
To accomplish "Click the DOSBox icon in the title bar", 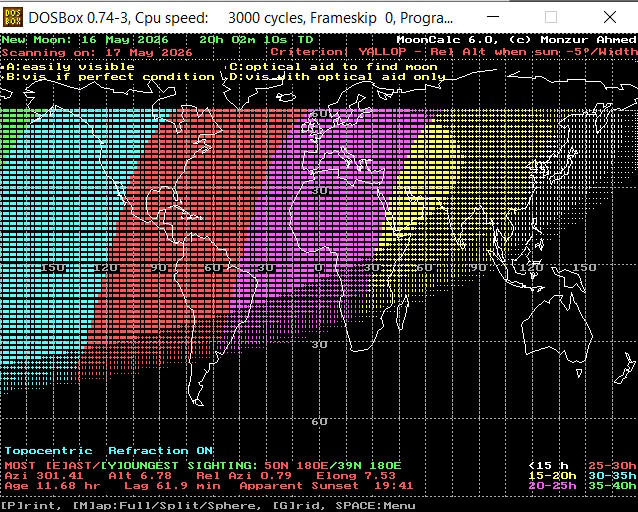I will (13, 18).
